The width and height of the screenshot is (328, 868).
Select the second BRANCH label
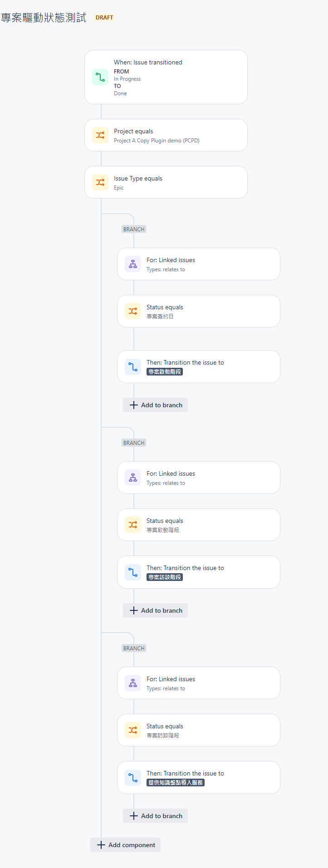134,443
